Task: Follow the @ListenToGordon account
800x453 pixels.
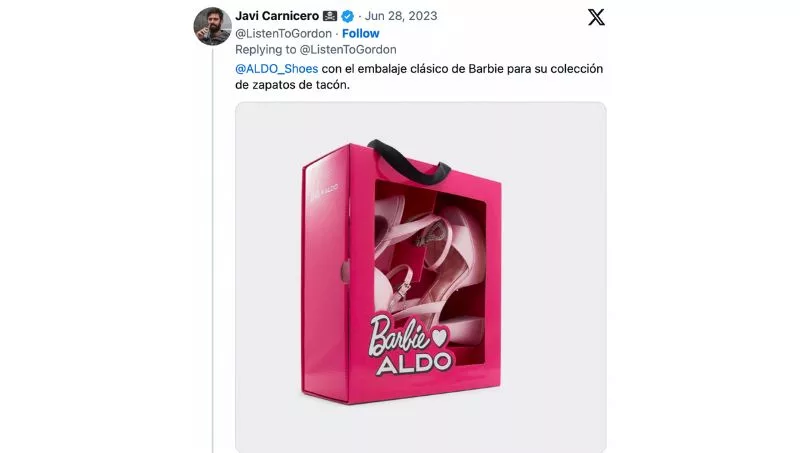Action: point(361,33)
